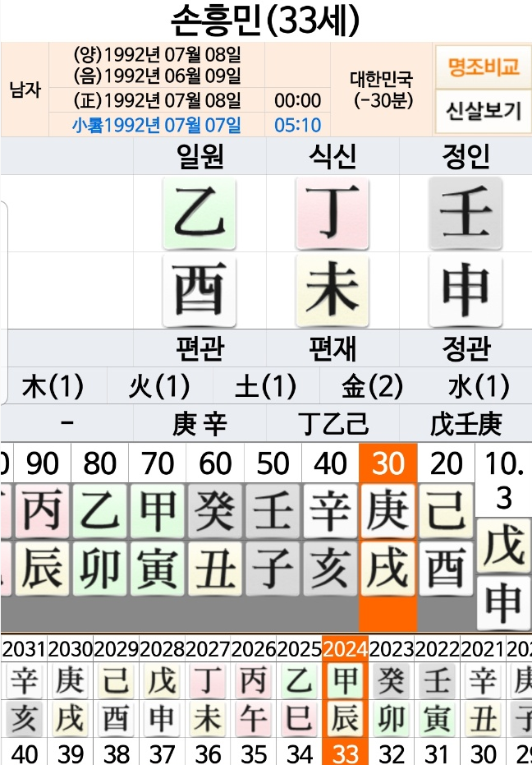This screenshot has height=765, width=532.
Task: Tap the 己 stem tile in the 20 daewoon
Action: (x=446, y=511)
